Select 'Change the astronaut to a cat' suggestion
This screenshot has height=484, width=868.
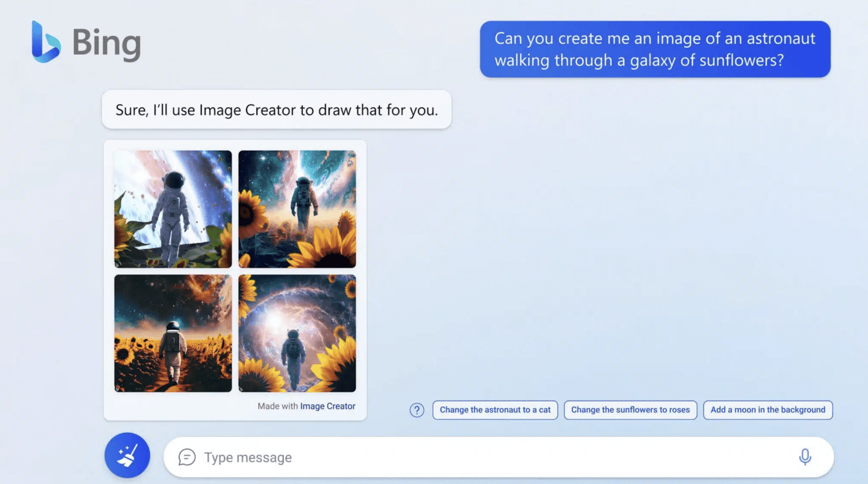coord(495,410)
